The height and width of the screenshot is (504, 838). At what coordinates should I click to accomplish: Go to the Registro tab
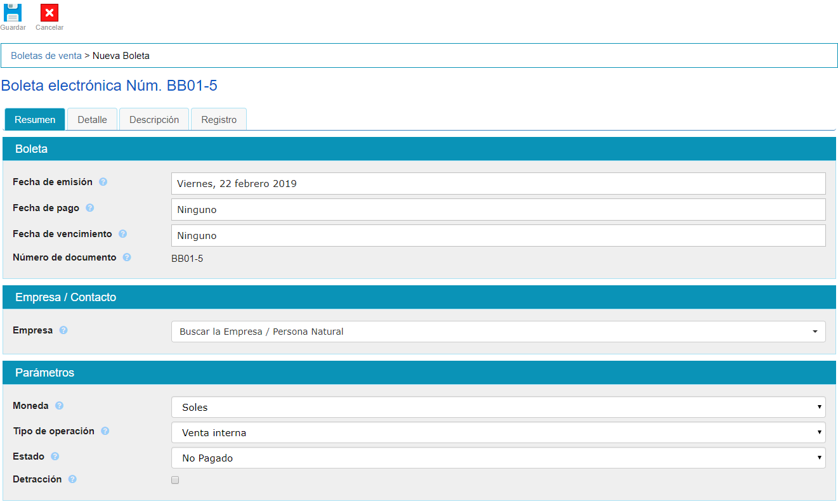pyautogui.click(x=219, y=120)
